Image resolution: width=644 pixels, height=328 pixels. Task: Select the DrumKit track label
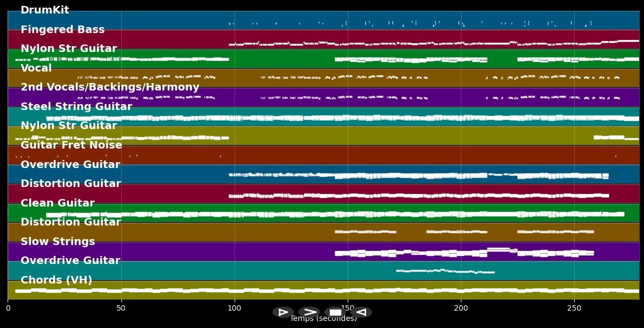[45, 10]
